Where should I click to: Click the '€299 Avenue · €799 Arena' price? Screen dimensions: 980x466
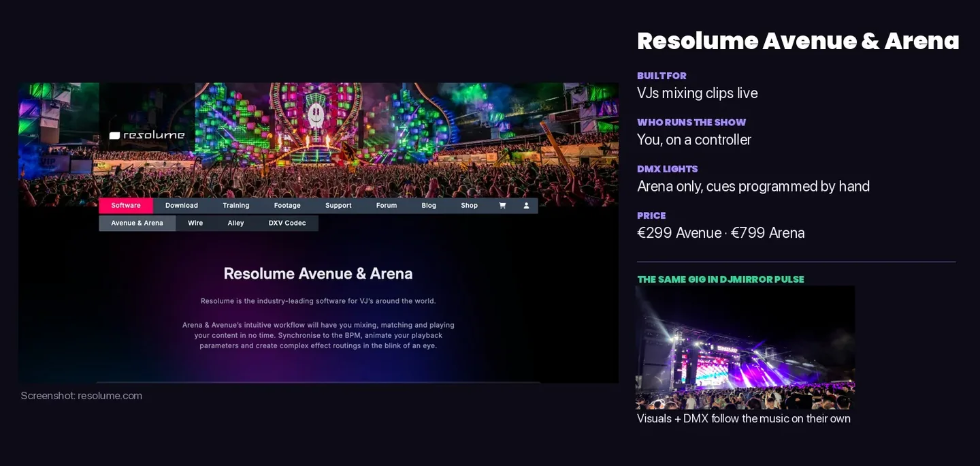721,233
